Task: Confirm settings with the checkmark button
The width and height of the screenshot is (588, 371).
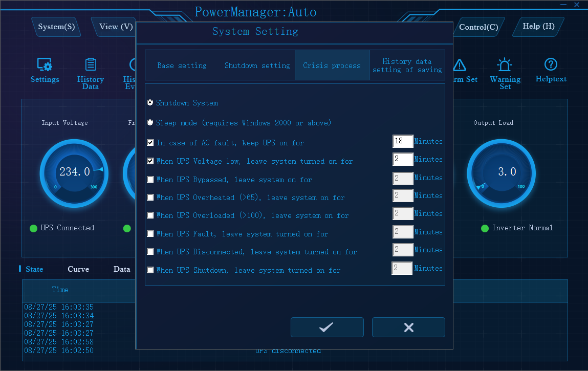Action: (x=327, y=328)
